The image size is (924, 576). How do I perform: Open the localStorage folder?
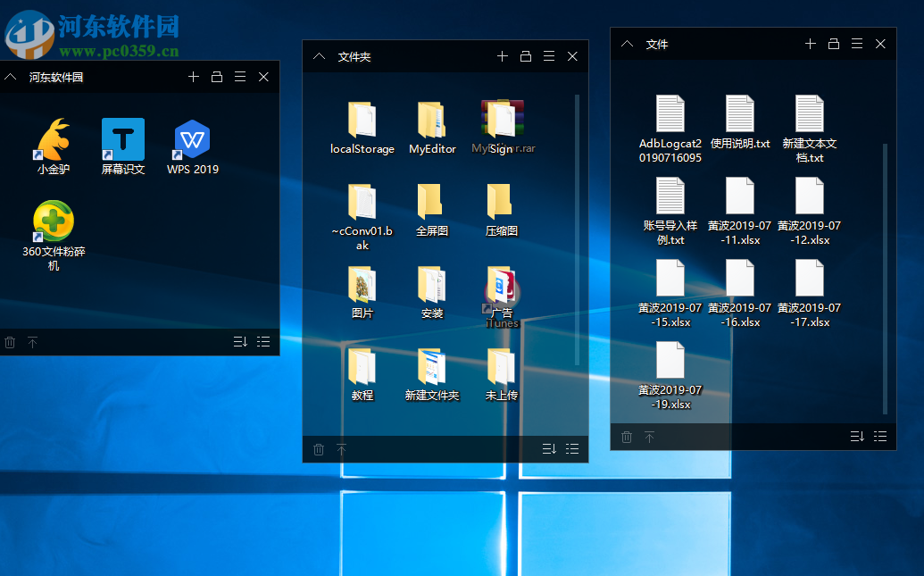(362, 121)
